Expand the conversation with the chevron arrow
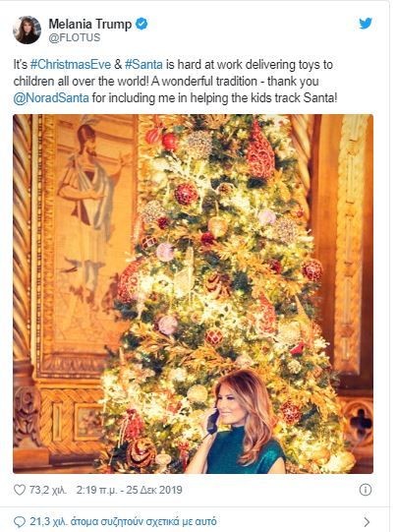 pos(367,521)
